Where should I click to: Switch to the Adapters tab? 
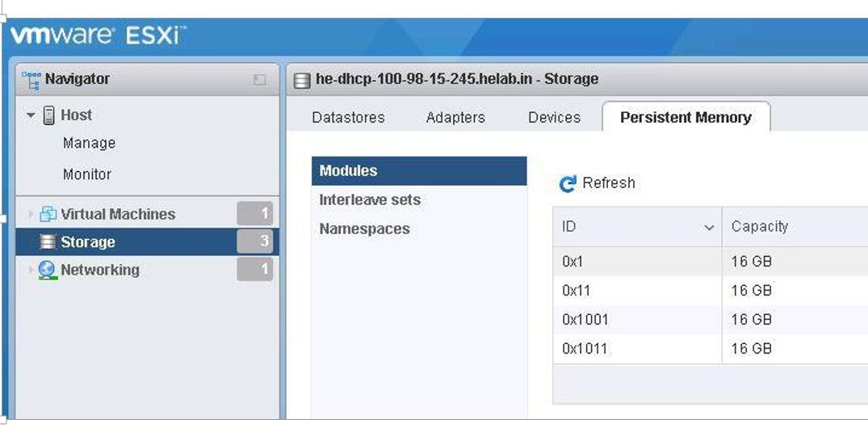coord(455,117)
